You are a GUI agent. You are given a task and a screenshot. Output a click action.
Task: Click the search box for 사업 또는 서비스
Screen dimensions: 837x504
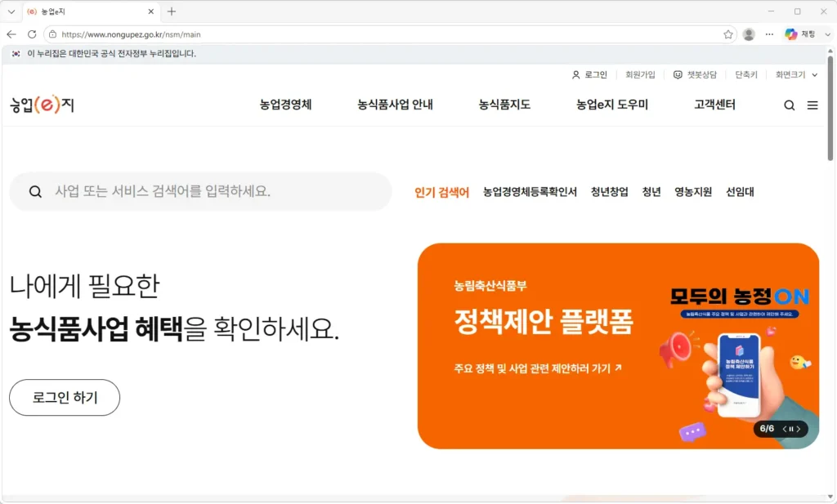pyautogui.click(x=201, y=191)
